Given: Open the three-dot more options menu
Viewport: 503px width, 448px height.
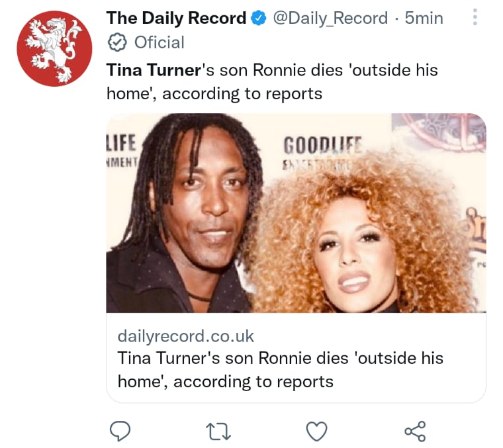Looking at the screenshot, I should 475,17.
